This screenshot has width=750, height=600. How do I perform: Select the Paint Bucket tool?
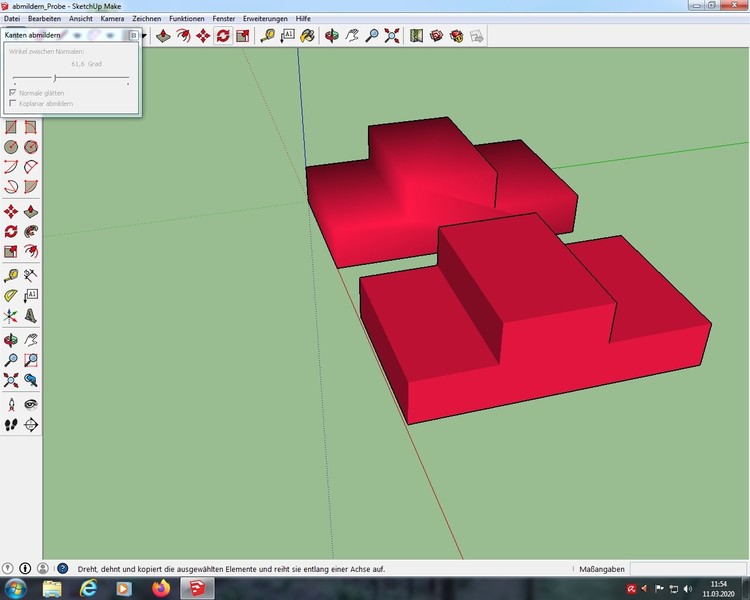click(308, 36)
